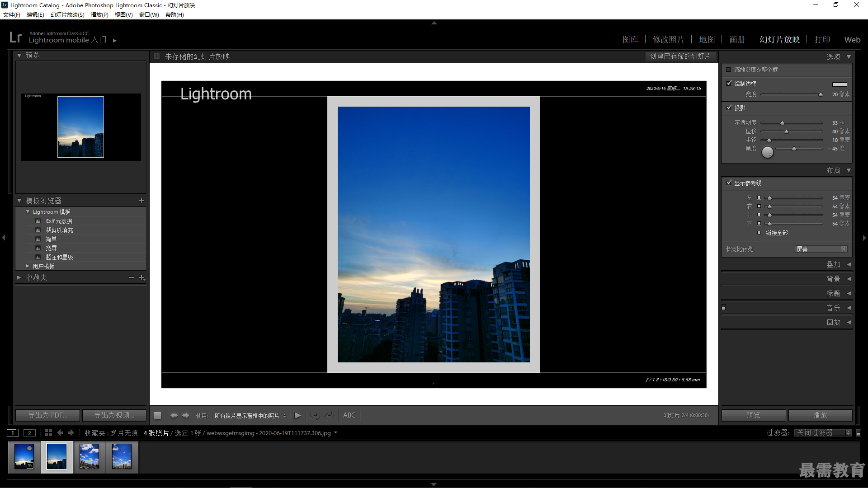868x488 pixels.
Task: Toggle the 右 margin link box
Action: coord(759,206)
